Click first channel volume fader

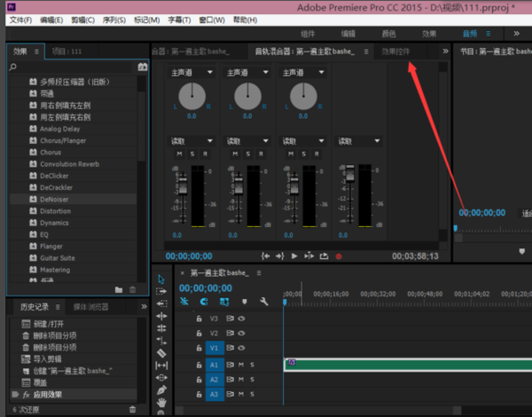coord(183,185)
